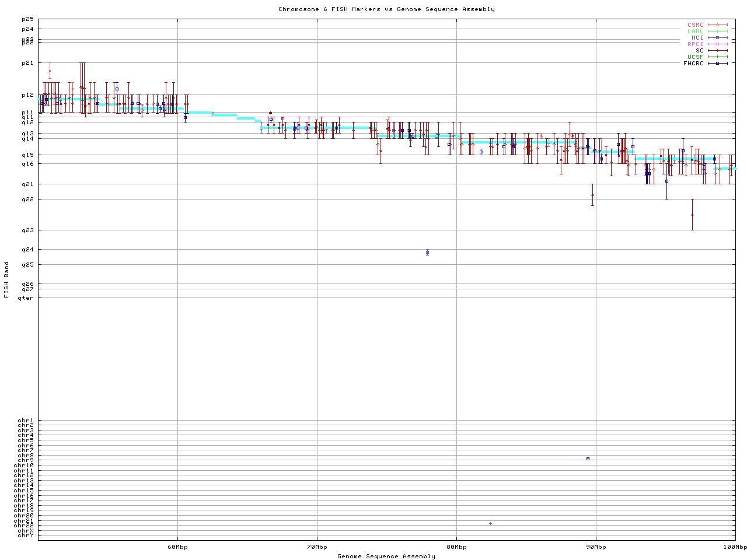Click the 80Mbp x-axis tick label
This screenshot has width=747, height=560.
click(456, 547)
